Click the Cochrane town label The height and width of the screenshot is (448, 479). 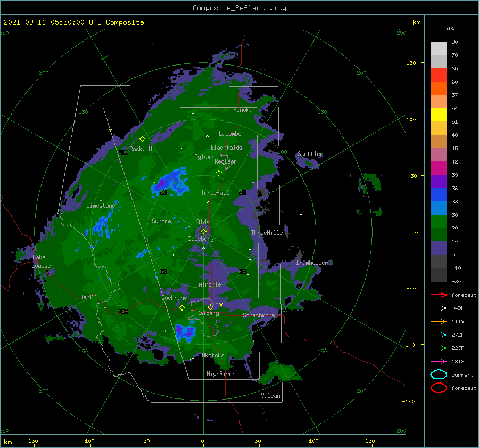tap(174, 298)
